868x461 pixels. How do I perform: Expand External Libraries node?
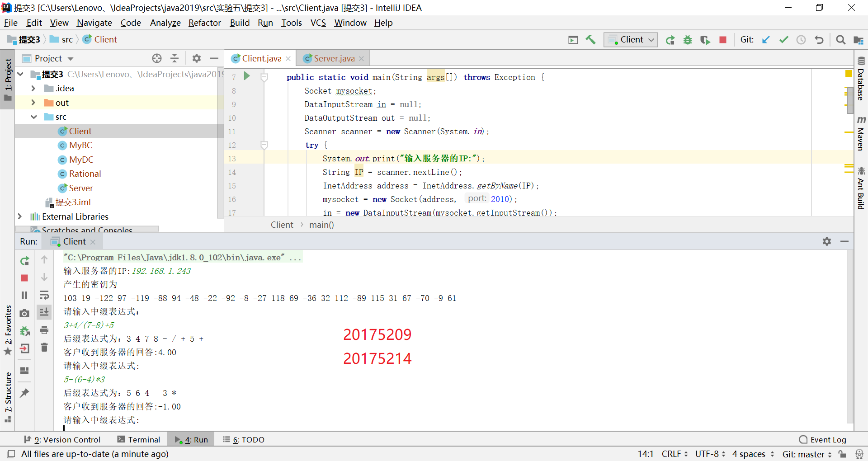20,216
